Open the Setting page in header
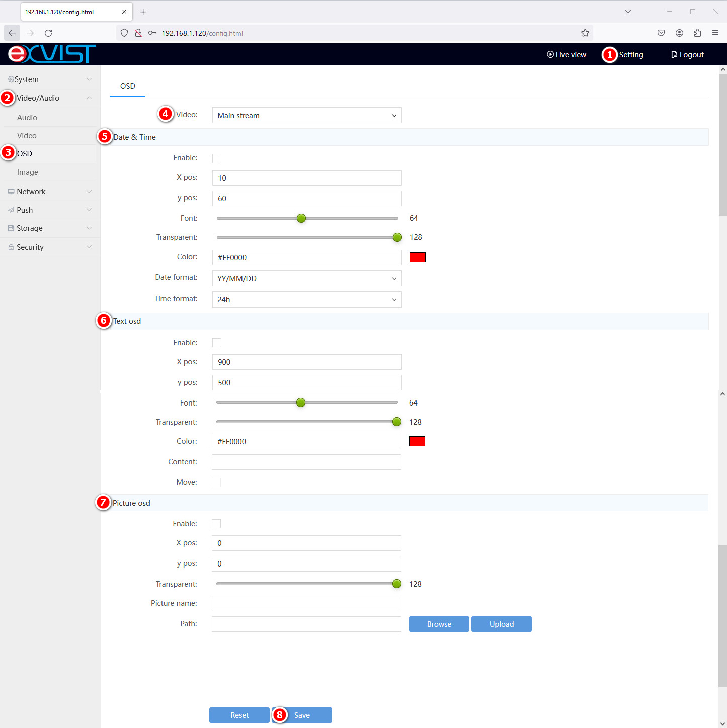 click(x=631, y=54)
